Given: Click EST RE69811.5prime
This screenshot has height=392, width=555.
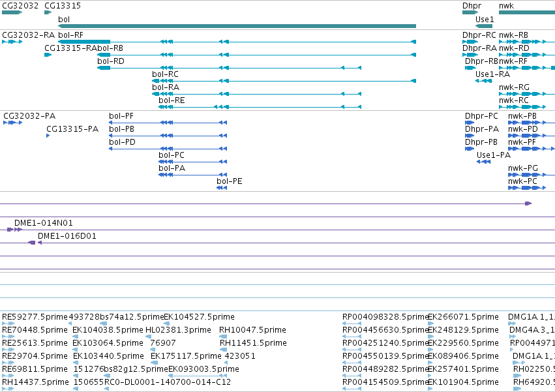Looking at the screenshot, I should coord(35,369).
